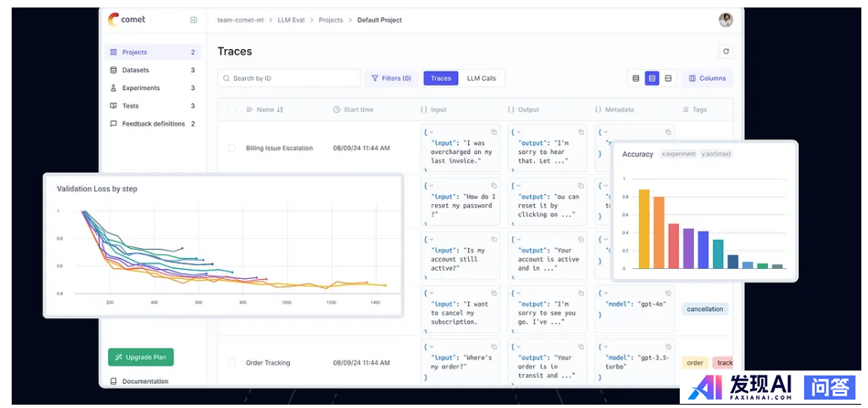Select the large row height icon
This screenshot has width=868, height=408.
click(x=668, y=78)
